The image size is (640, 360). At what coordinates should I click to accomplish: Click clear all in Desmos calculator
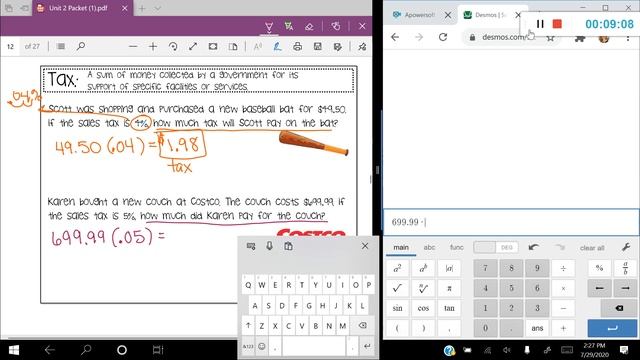pos(592,248)
